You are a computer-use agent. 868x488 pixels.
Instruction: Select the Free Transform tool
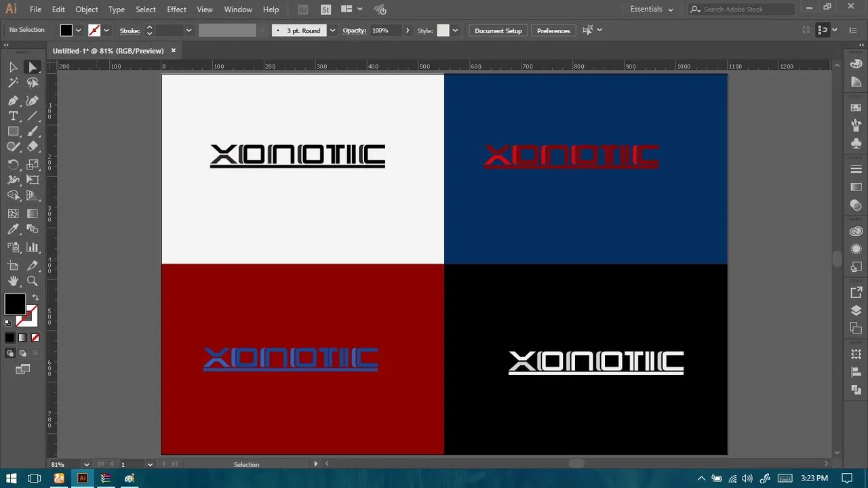(x=33, y=180)
